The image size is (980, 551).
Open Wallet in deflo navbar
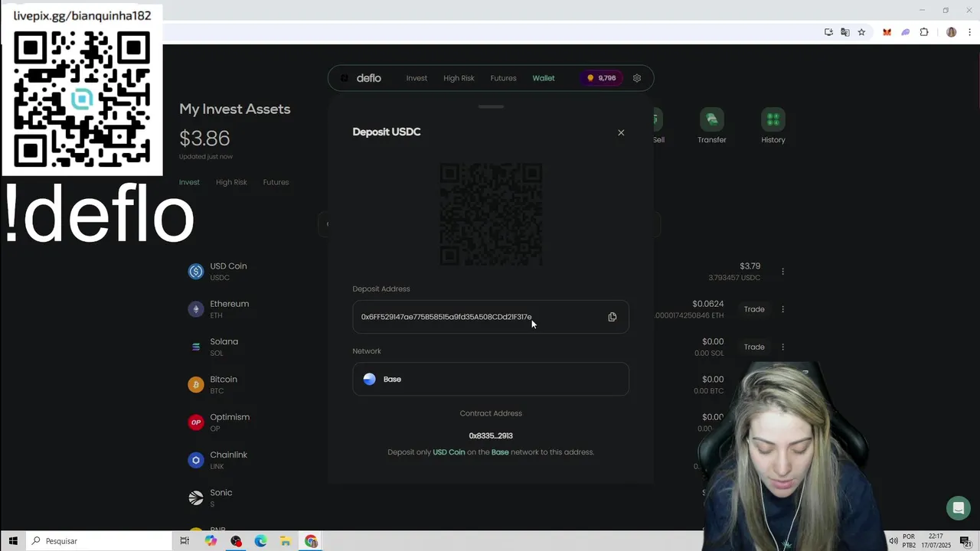point(544,78)
